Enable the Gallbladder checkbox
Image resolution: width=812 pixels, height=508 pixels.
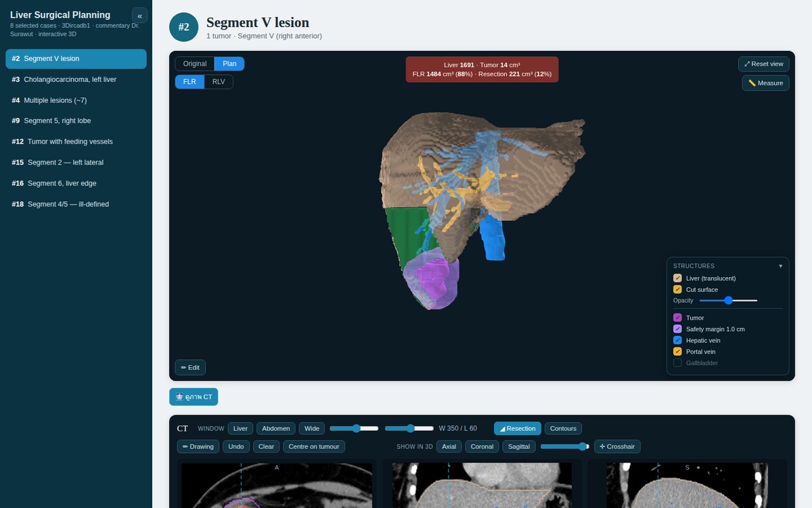[677, 363]
